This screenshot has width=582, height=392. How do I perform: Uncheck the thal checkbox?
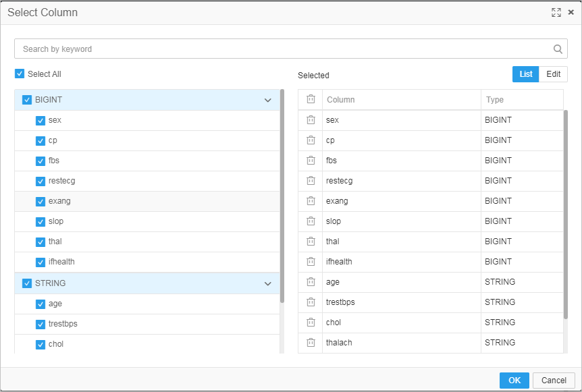(40, 242)
